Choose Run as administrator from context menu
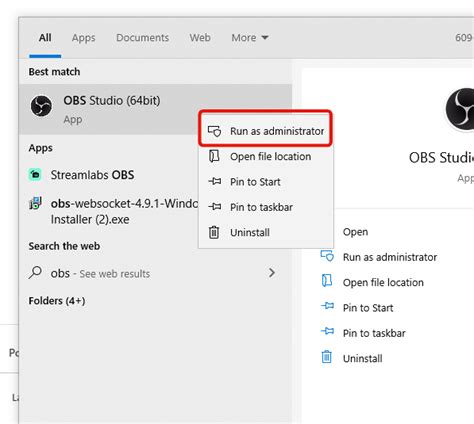Image resolution: width=474 pixels, height=424 pixels. [x=266, y=131]
